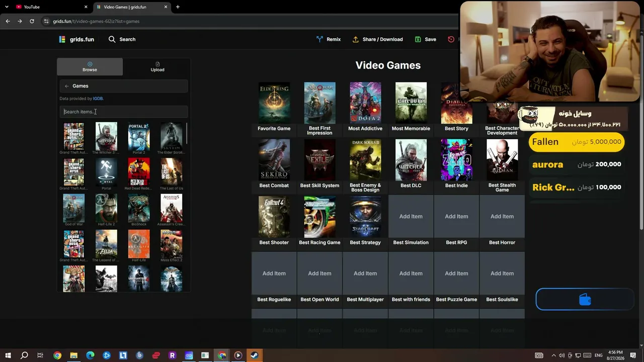
Task: Follow the IGDB link
Action: point(98,99)
